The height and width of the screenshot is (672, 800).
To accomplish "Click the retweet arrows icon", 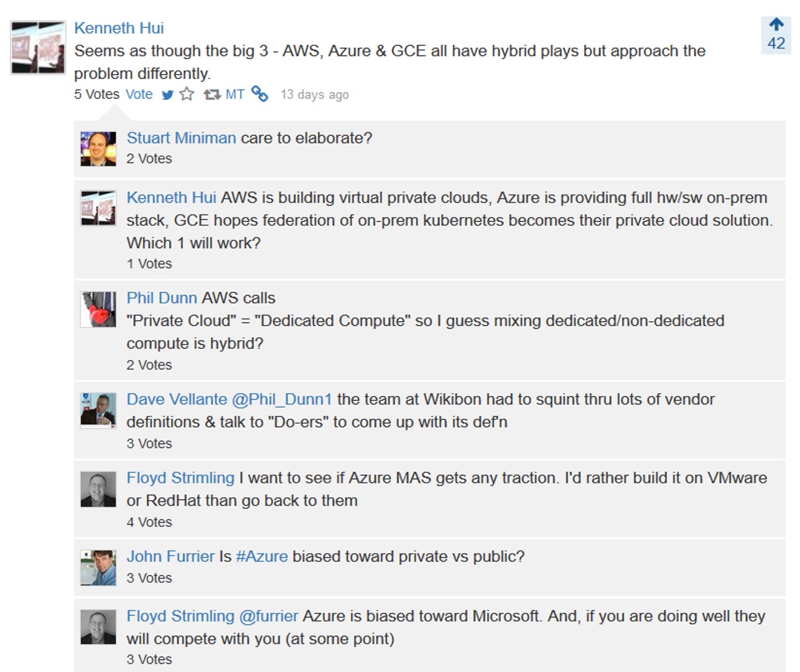I will tap(212, 95).
